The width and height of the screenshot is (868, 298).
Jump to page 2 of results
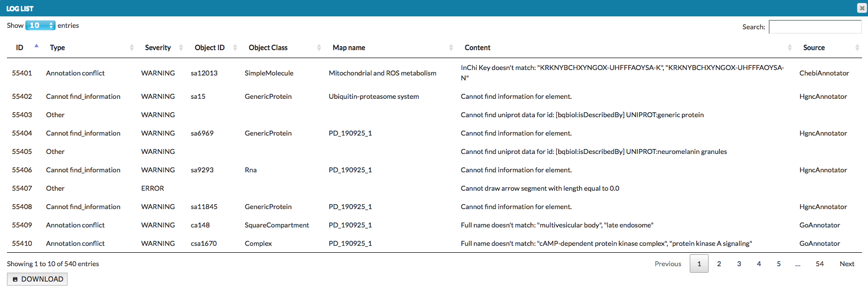(719, 264)
